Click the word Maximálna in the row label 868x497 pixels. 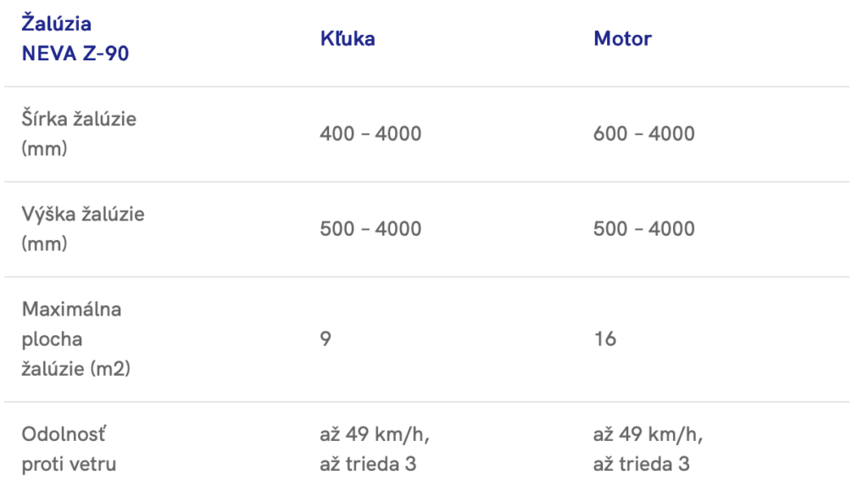71,309
